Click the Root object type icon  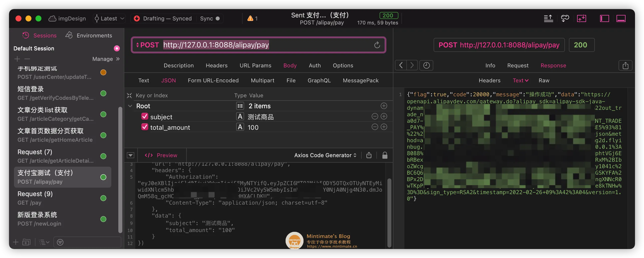click(240, 106)
